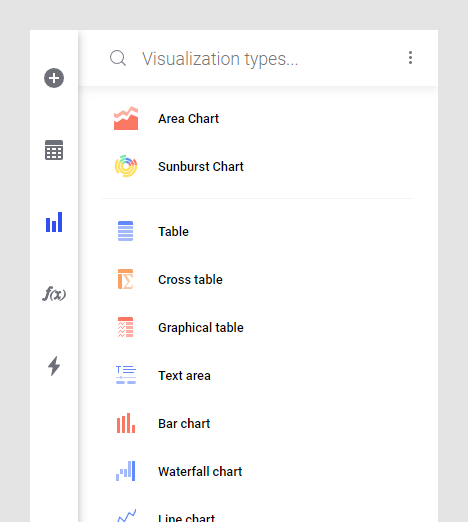This screenshot has height=522, width=468.
Task: Select the Area Chart icon
Action: point(126,118)
